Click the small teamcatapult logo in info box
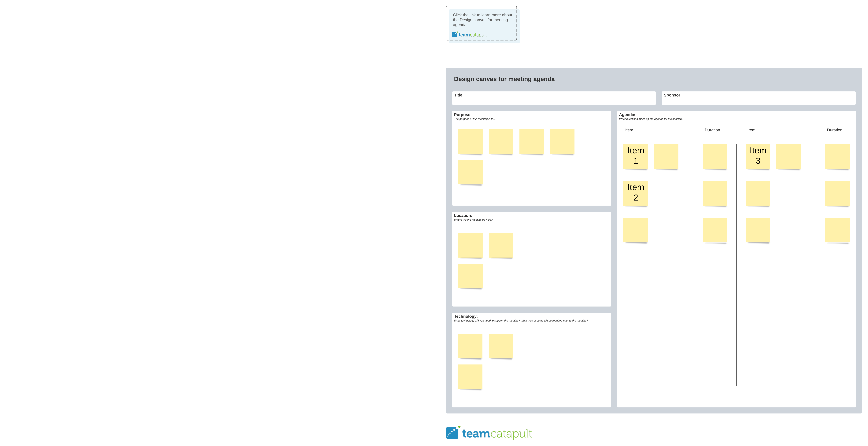Viewport: 868px width, 446px height. (469, 35)
